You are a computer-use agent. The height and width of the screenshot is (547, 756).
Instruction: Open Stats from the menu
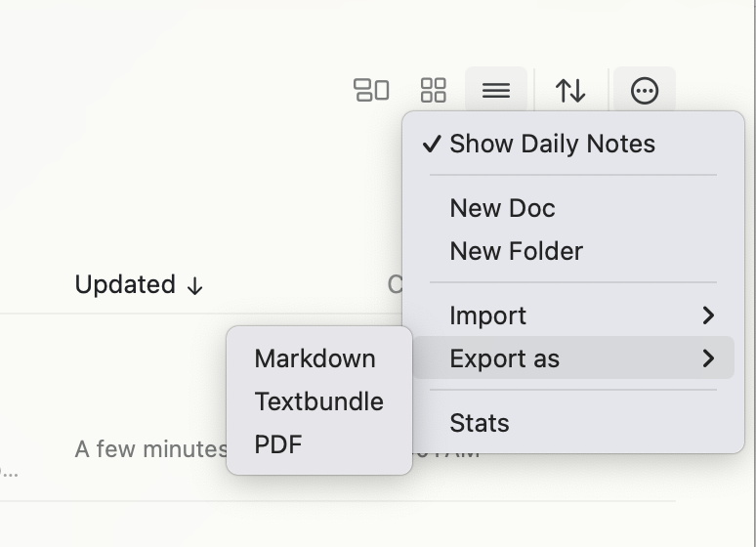(x=479, y=423)
